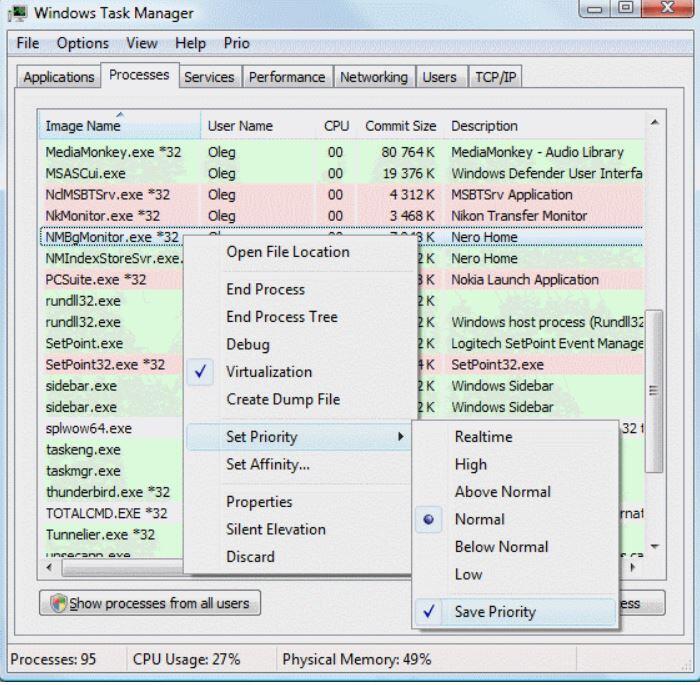700x685 pixels.
Task: Choose End Process Tree from context menu
Action: coord(281,317)
